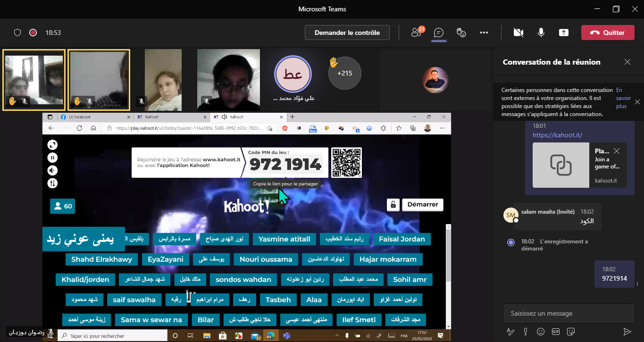Image resolution: width=644 pixels, height=342 pixels.
Task: Mute the Kahoot sound volume
Action: tap(53, 170)
